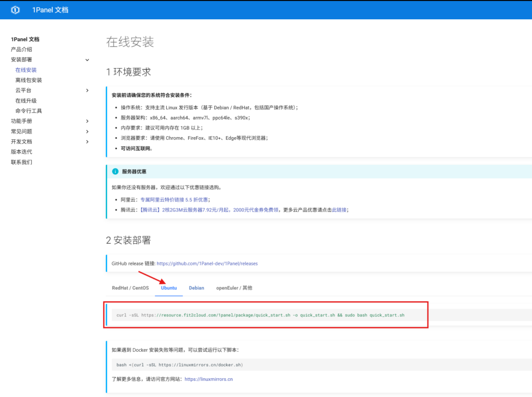Image resolution: width=532 pixels, height=397 pixels.
Task: Collapse the 安装部署 sidebar section chevron
Action: [87, 60]
